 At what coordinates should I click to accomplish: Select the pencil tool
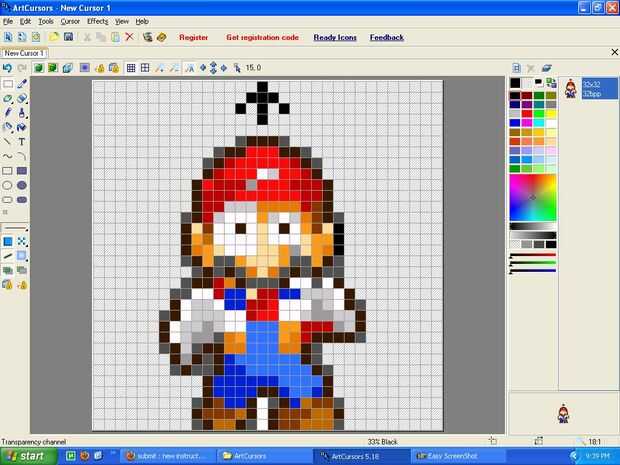click(x=8, y=113)
